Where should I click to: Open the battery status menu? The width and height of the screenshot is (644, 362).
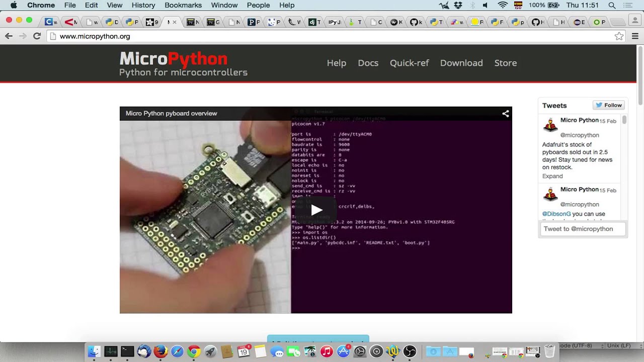coord(553,5)
